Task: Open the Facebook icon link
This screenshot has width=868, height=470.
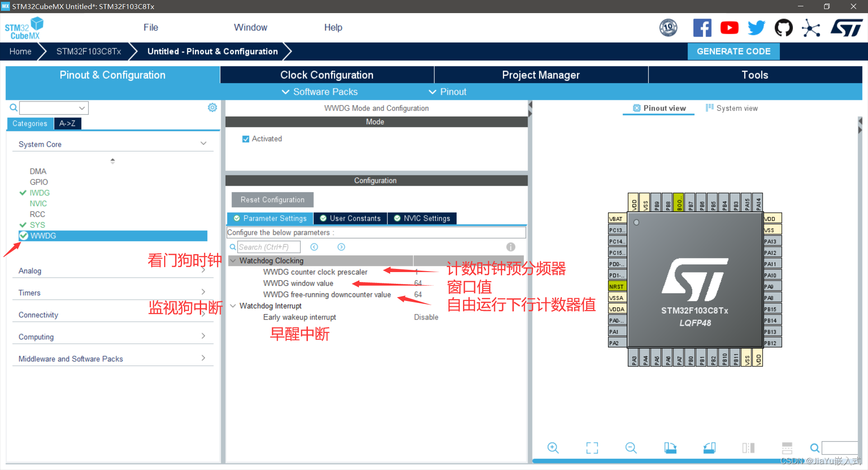Action: point(702,28)
